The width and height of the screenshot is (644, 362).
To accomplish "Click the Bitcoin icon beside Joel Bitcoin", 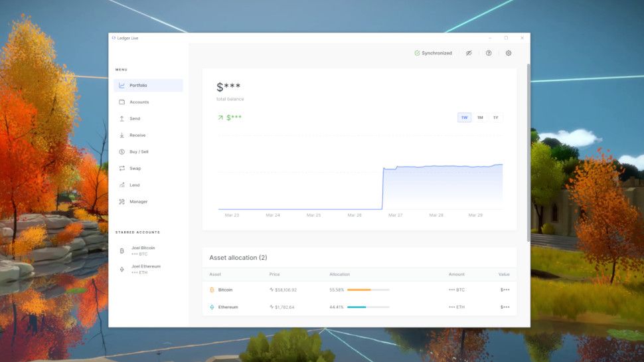I will pos(121,250).
